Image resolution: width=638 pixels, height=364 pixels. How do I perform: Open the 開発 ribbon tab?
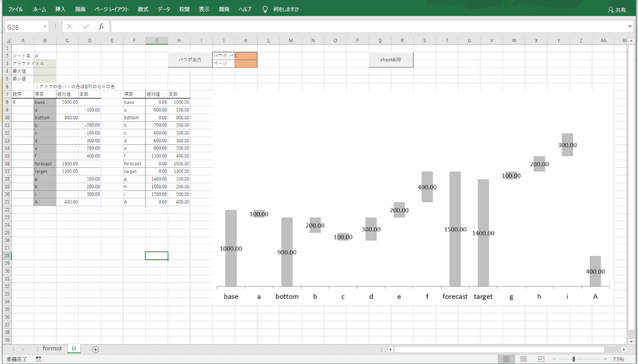[224, 10]
